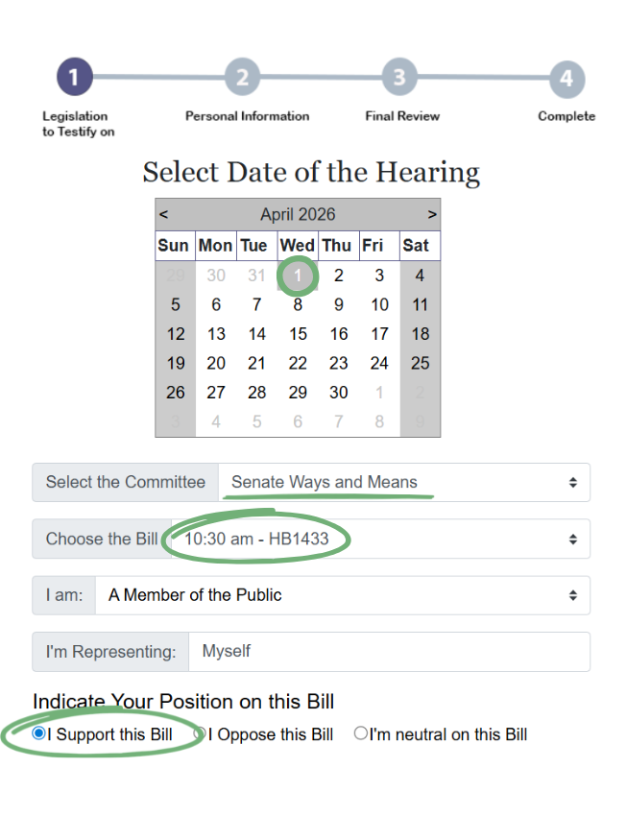
Task: Click step 3 Final Review circle
Action: pos(400,78)
